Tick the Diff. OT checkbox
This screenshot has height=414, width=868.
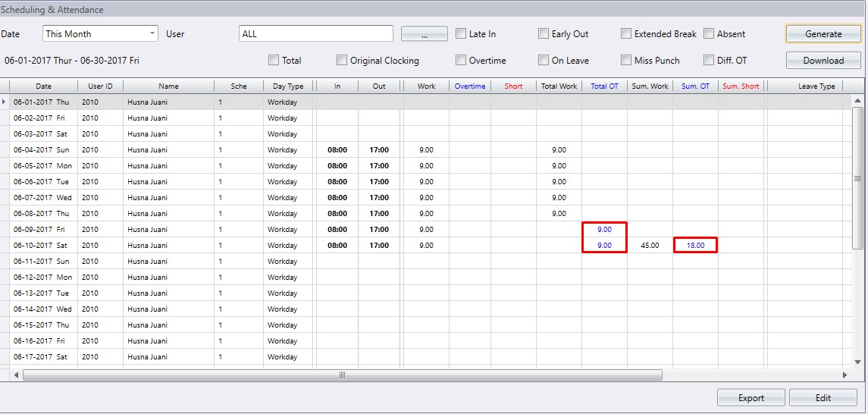[x=709, y=61]
